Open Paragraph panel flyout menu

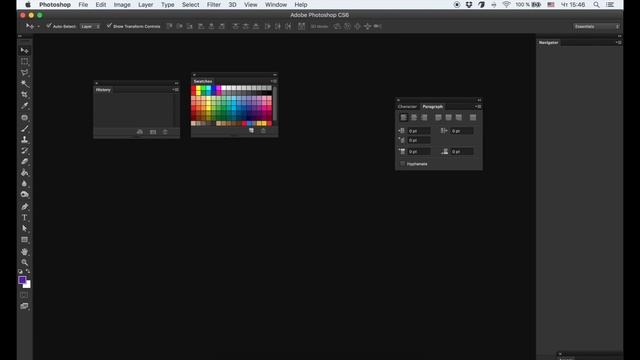[478, 107]
